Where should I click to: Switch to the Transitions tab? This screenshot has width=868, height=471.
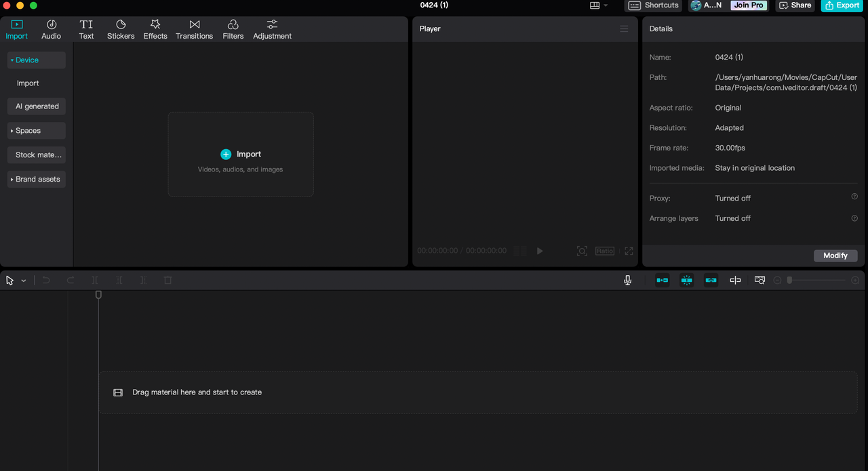195,30
